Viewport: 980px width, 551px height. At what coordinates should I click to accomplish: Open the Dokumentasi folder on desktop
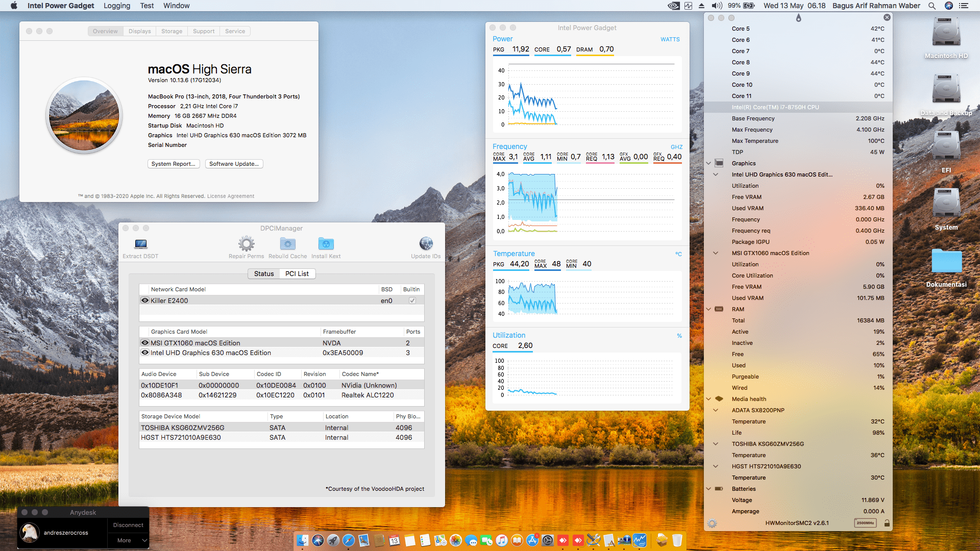946,262
